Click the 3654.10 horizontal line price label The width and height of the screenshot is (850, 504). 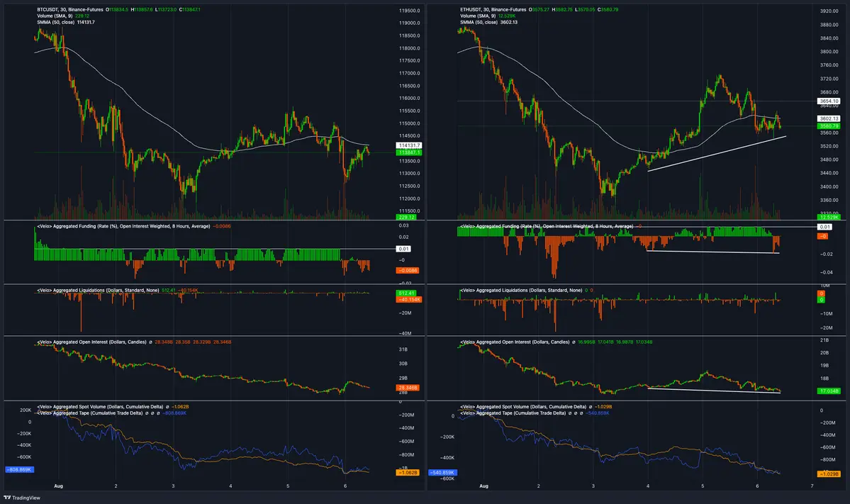(x=829, y=101)
